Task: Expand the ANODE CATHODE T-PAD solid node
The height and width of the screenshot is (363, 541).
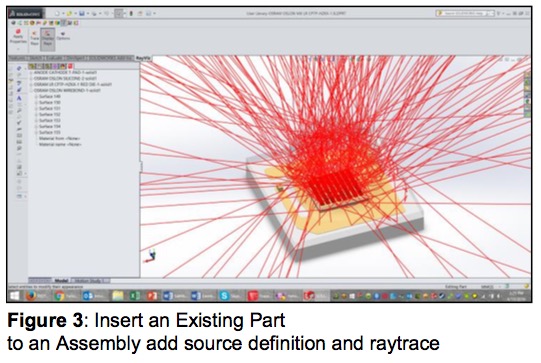Action: (31, 73)
